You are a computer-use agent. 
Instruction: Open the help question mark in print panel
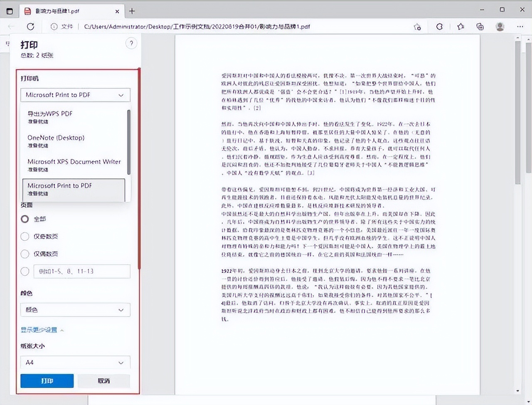131,43
